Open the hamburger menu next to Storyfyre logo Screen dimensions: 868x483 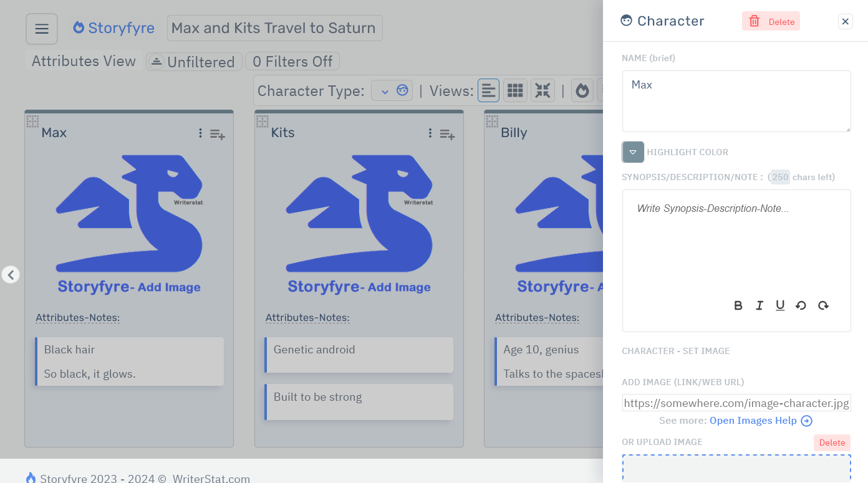[41, 28]
